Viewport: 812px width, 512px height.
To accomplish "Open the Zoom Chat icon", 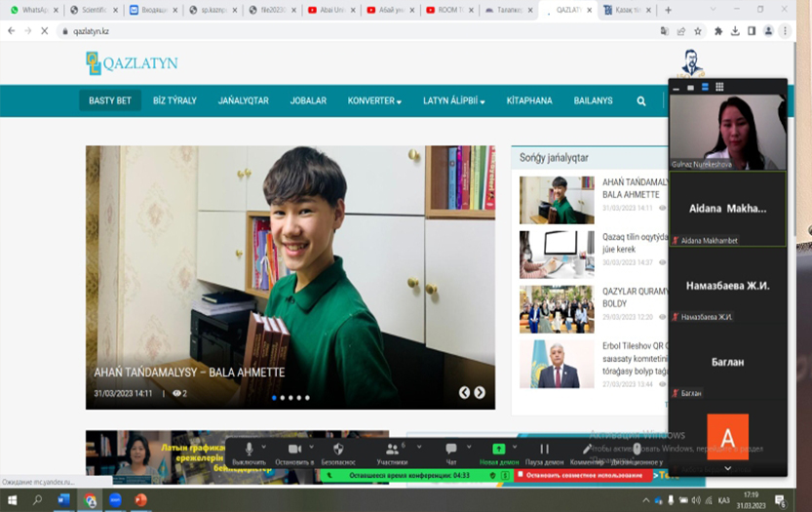I will point(451,449).
